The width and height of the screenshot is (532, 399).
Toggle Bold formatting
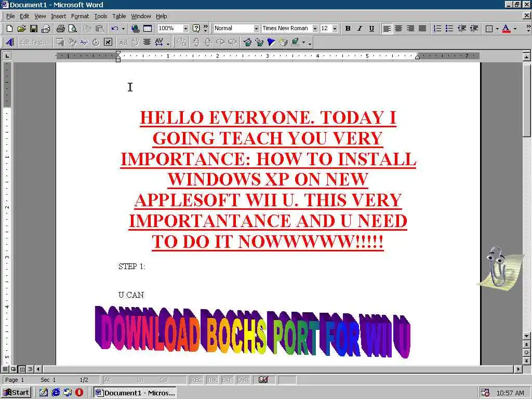[348, 29]
